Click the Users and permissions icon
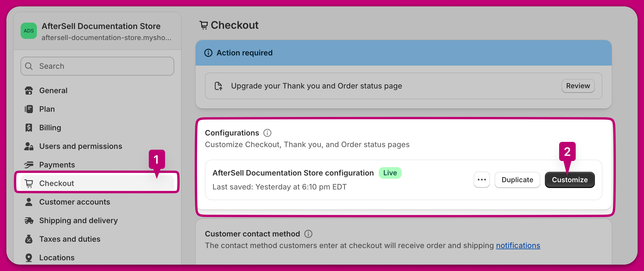This screenshot has height=271, width=644. [x=29, y=146]
